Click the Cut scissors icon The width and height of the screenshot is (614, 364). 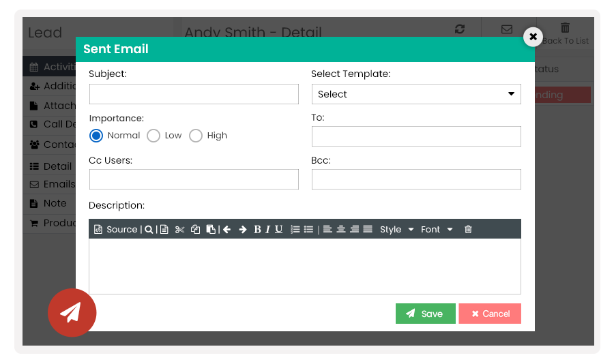(179, 229)
